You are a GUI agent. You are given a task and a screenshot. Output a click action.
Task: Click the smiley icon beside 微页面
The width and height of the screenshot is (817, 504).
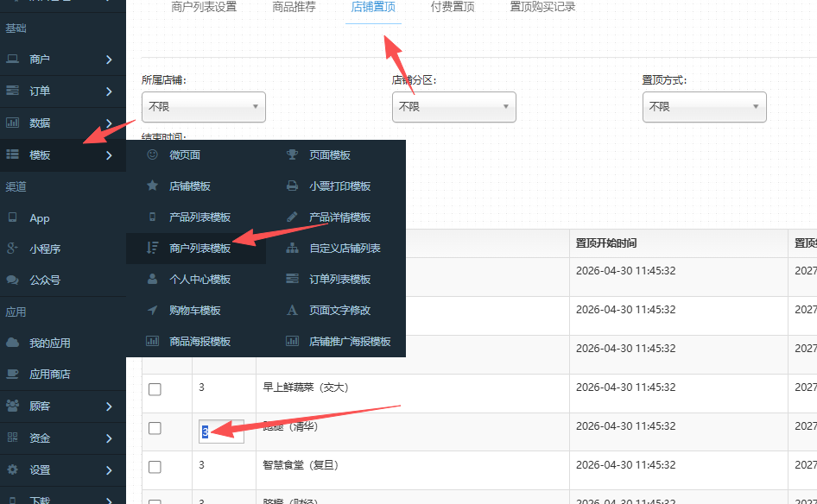pyautogui.click(x=153, y=155)
